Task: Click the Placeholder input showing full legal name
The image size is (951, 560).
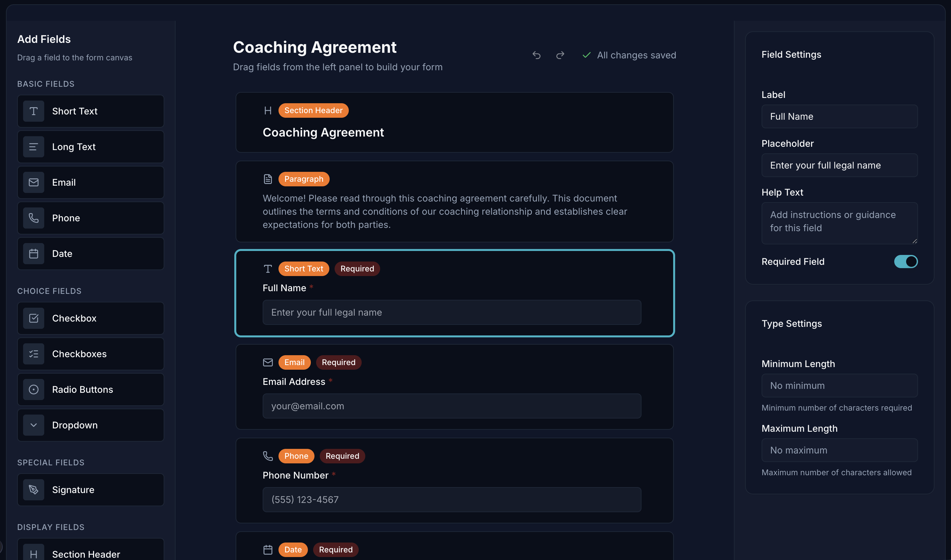Action: (839, 165)
